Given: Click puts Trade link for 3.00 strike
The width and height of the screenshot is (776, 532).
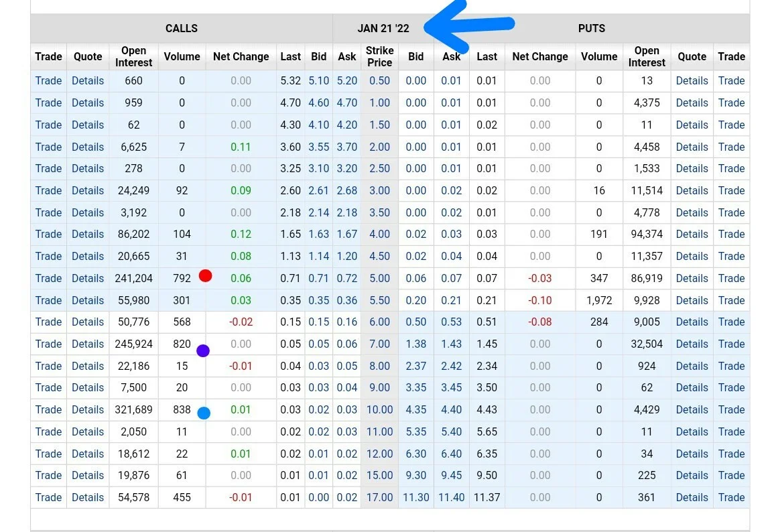Looking at the screenshot, I should (732, 190).
